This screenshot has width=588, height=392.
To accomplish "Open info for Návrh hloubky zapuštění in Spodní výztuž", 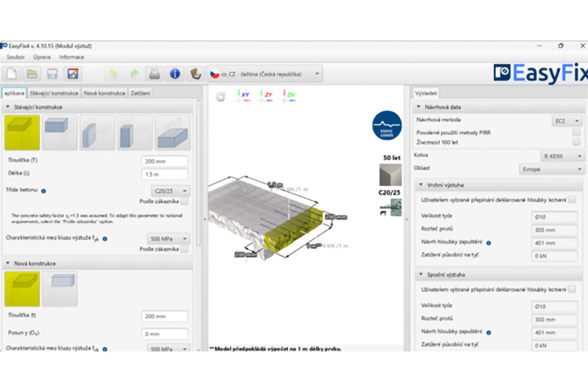I will click(x=489, y=333).
